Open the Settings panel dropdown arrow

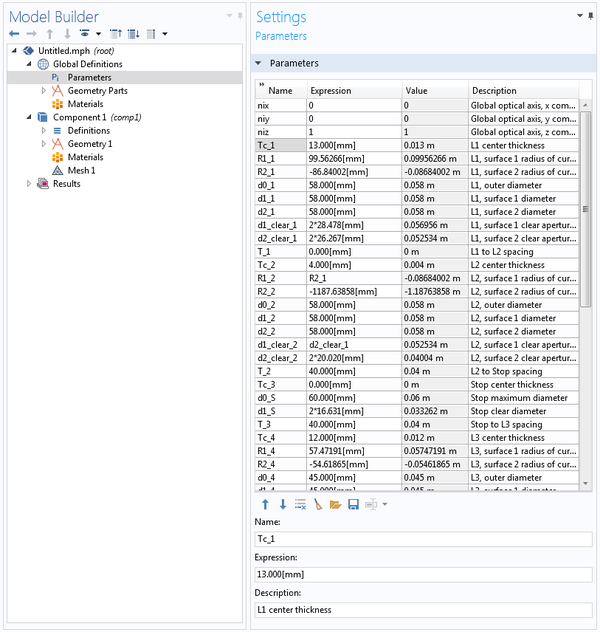pos(580,16)
